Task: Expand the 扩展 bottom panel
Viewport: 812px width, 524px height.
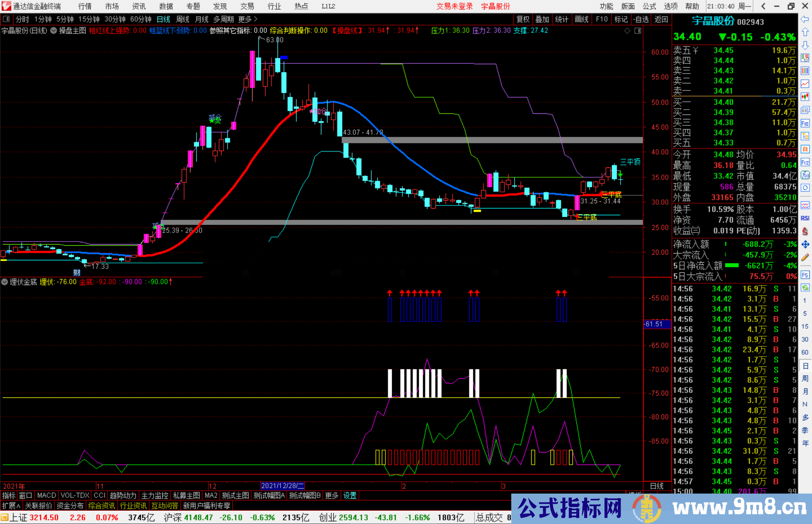Action: click(x=11, y=506)
